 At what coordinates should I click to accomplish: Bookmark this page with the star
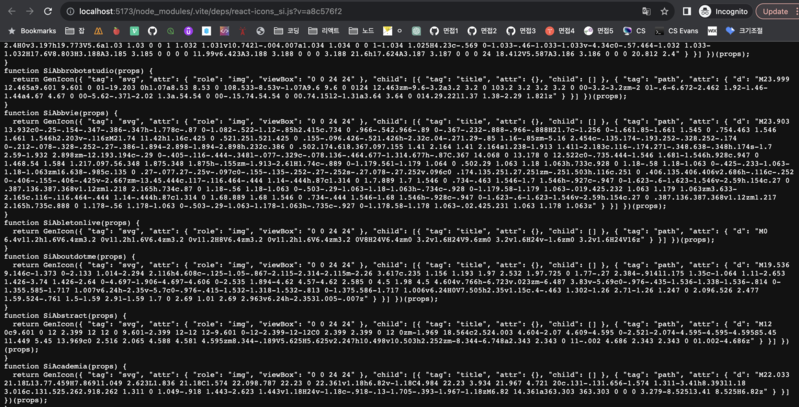coord(664,11)
